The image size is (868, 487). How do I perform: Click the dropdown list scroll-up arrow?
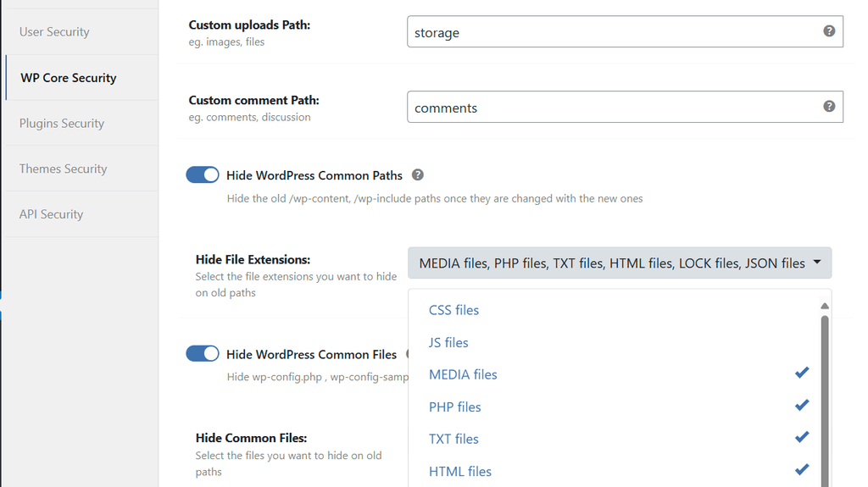(x=824, y=306)
